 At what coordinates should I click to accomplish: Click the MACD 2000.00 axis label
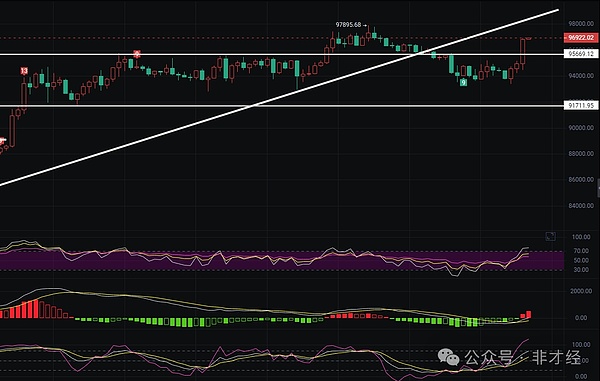[x=581, y=291]
